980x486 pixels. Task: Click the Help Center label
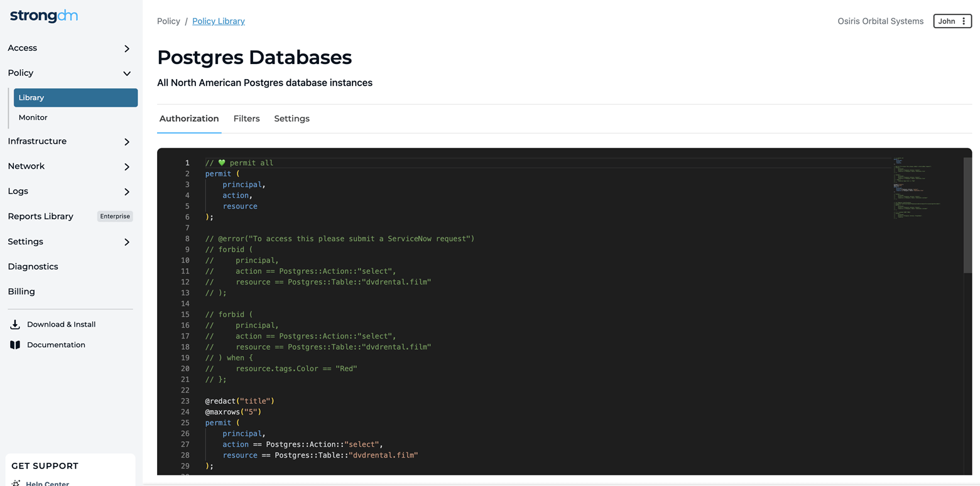[48, 483]
